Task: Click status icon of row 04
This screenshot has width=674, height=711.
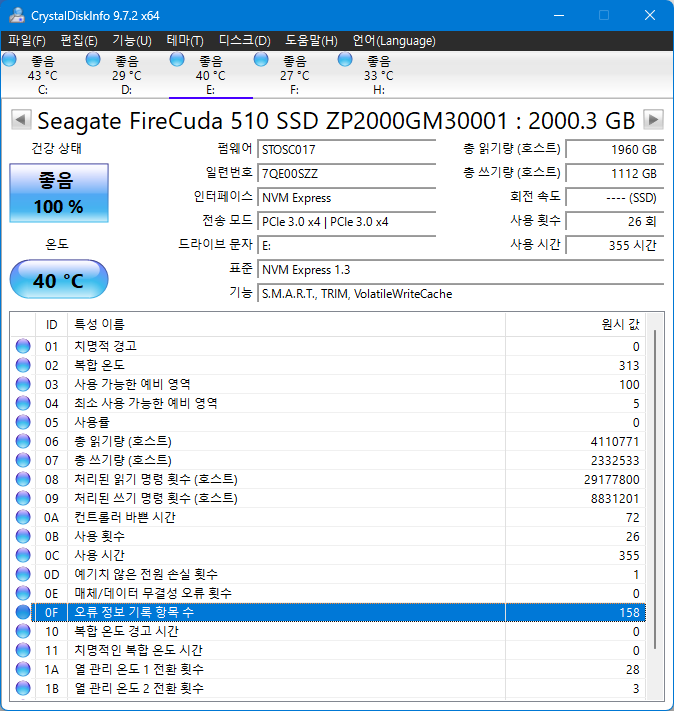Action: click(x=23, y=403)
